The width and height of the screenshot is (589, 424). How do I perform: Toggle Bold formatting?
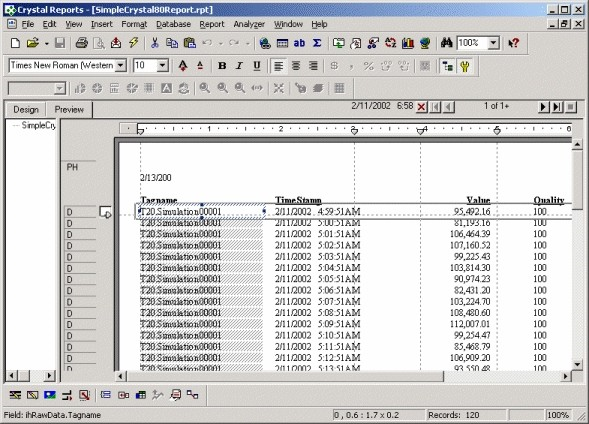(222, 66)
